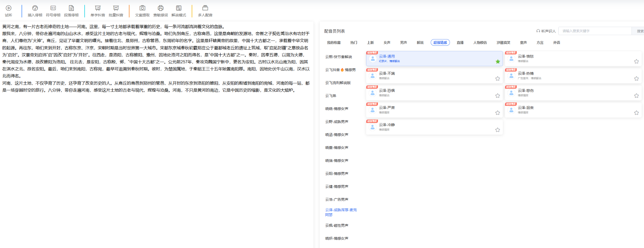The height and width of the screenshot is (248, 644).
Task: Open the 单字纠音 single-character pronunciation tool
Action: tap(98, 11)
